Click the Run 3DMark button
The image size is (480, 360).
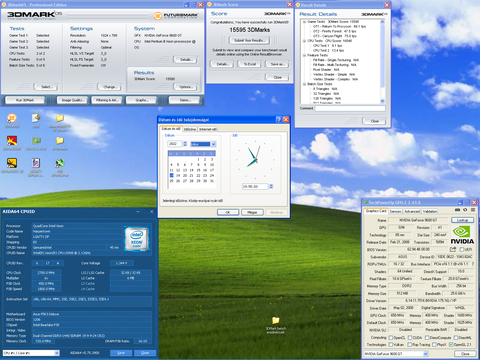(x=25, y=100)
